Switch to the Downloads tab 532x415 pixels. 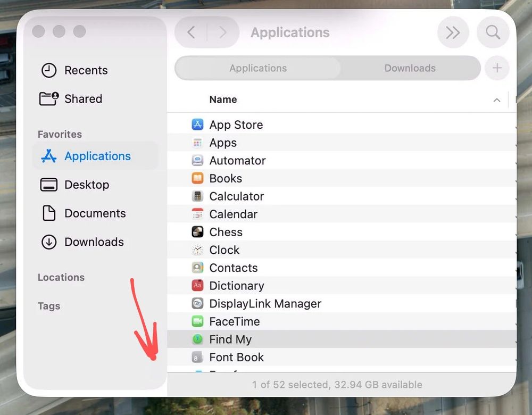[410, 68]
